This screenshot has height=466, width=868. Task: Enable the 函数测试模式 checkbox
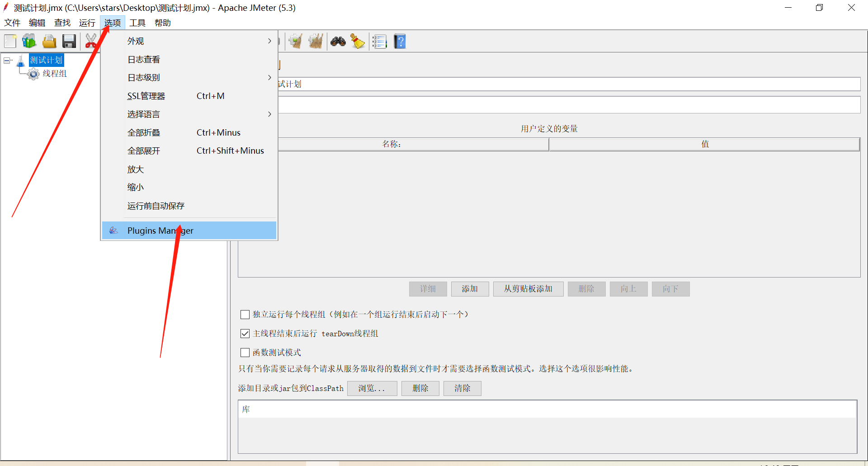click(245, 353)
